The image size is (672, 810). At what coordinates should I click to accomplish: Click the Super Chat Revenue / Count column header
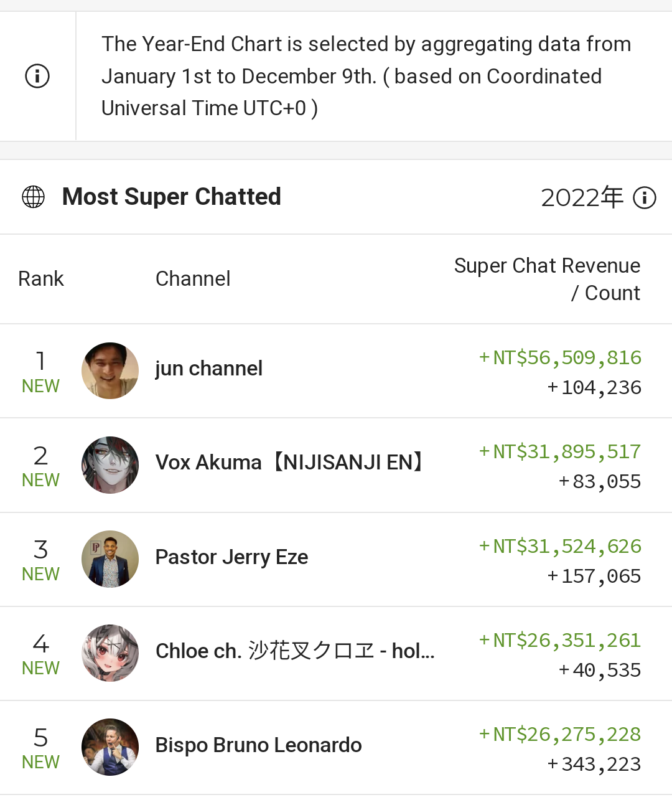click(547, 279)
